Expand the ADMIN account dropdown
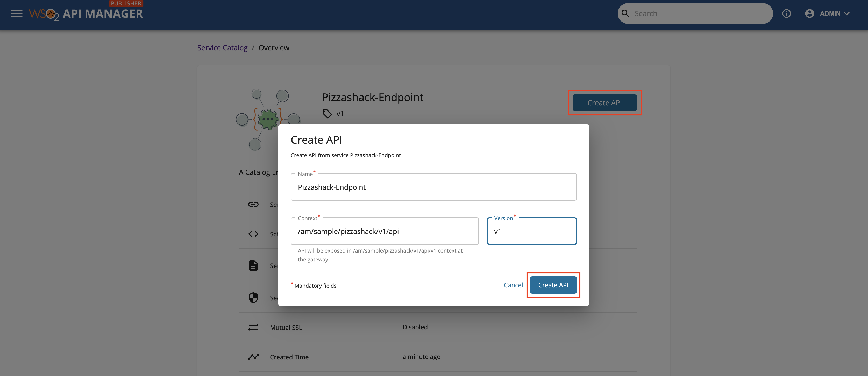 [833, 13]
